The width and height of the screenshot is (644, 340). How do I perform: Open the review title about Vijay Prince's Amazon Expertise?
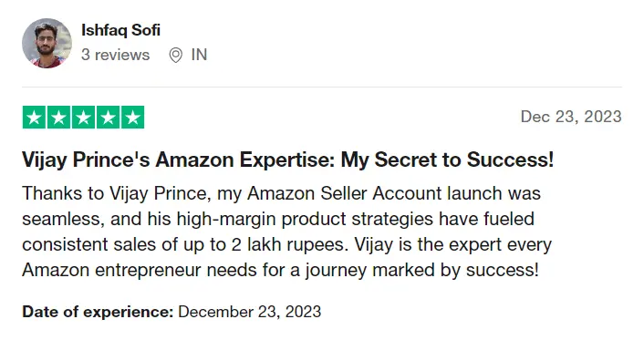click(288, 160)
